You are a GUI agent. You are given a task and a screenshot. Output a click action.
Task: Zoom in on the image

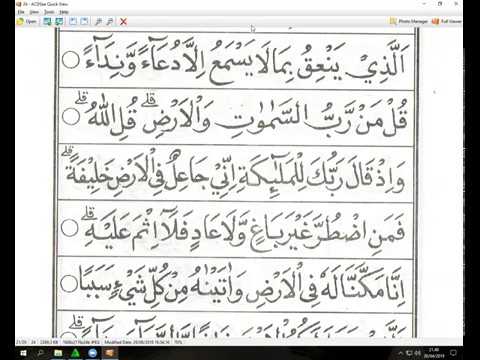[x=98, y=22]
